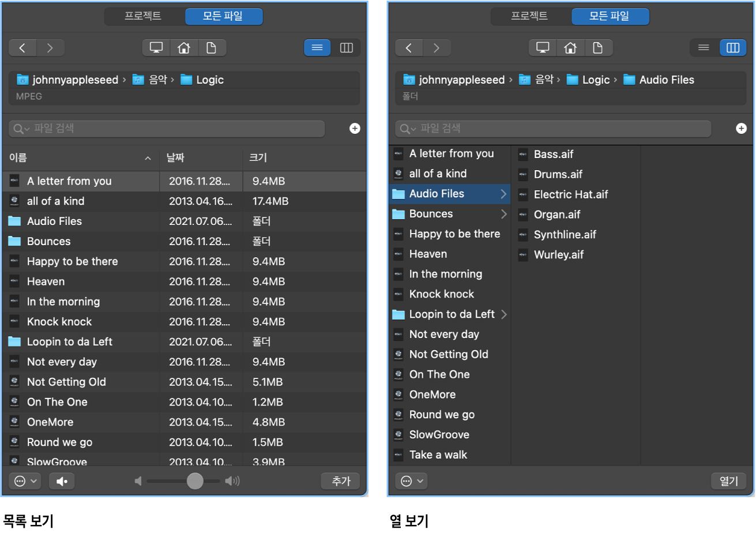This screenshot has width=756, height=537.
Task: Click the preview volume slider knob
Action: click(x=195, y=481)
